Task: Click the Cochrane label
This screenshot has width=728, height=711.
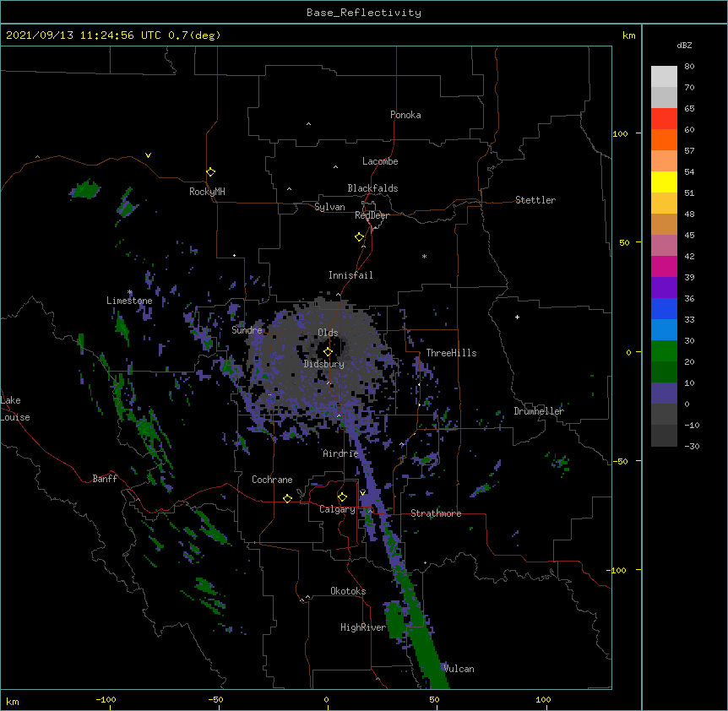Action: [272, 480]
